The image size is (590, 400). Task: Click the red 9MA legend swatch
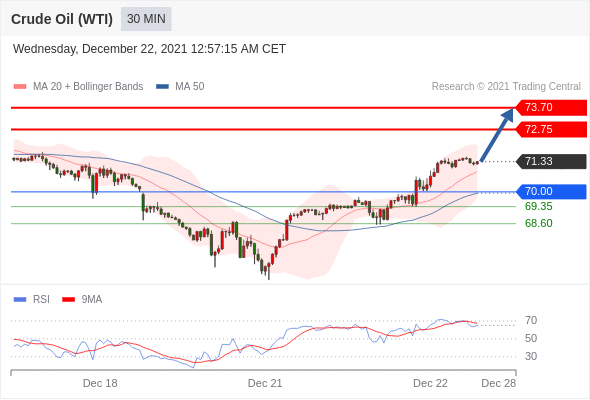click(x=68, y=300)
